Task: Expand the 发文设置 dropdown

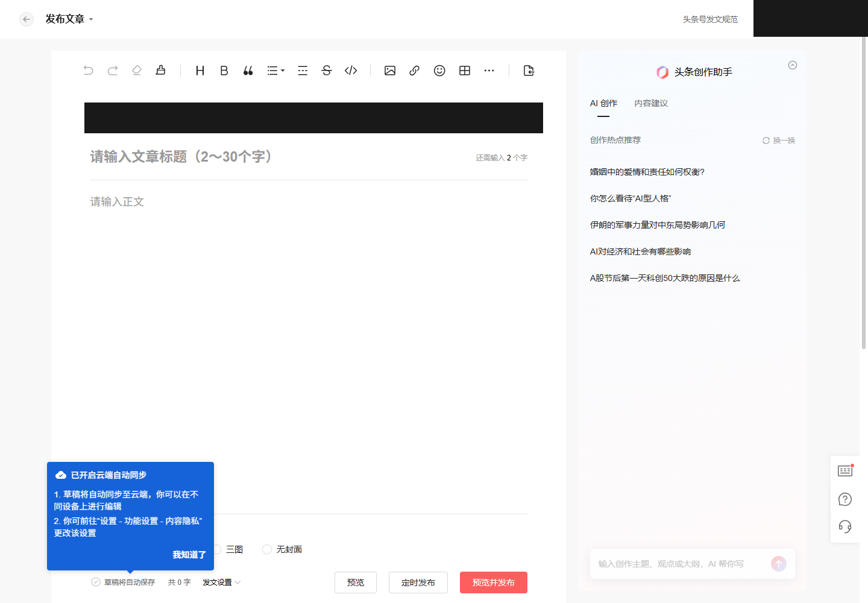Action: (x=221, y=582)
